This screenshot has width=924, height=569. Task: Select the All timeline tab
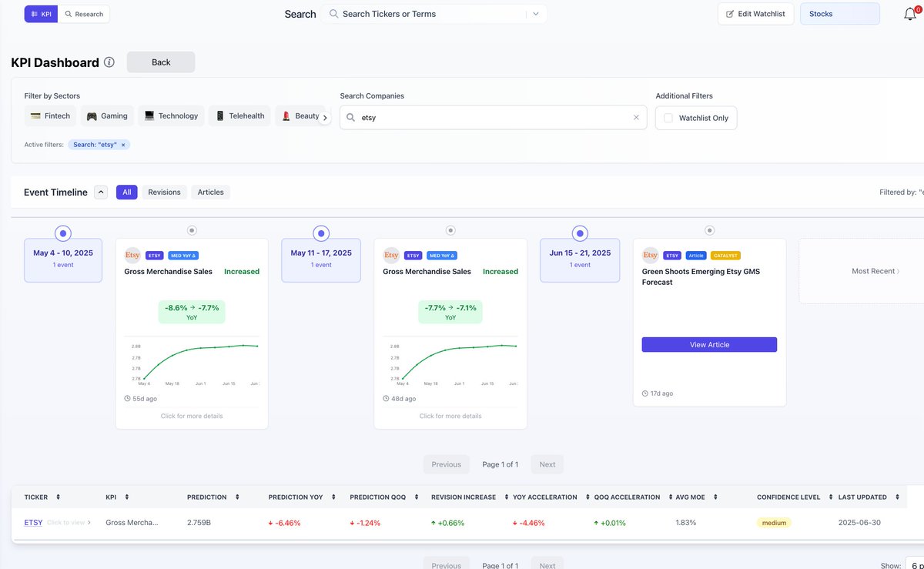coord(127,192)
